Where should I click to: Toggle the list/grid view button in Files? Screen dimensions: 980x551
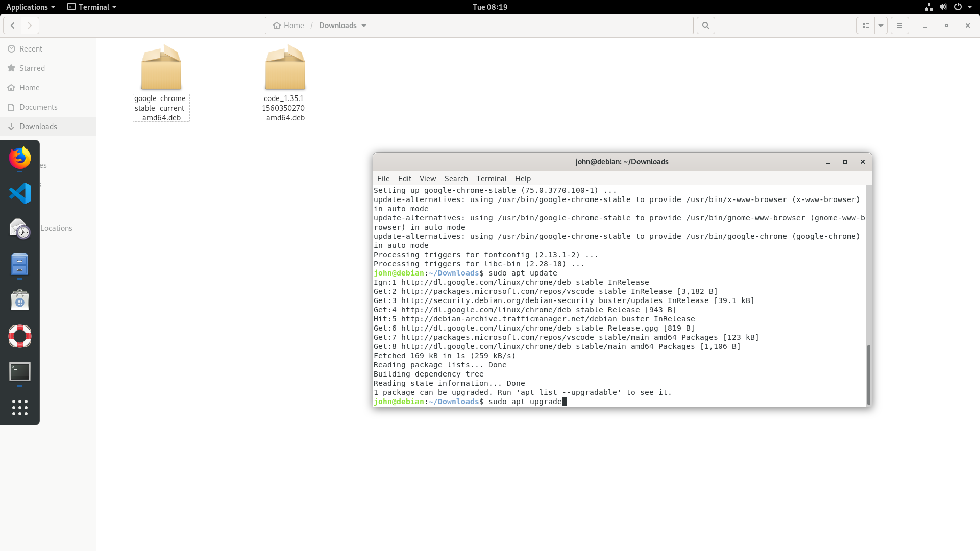866,26
